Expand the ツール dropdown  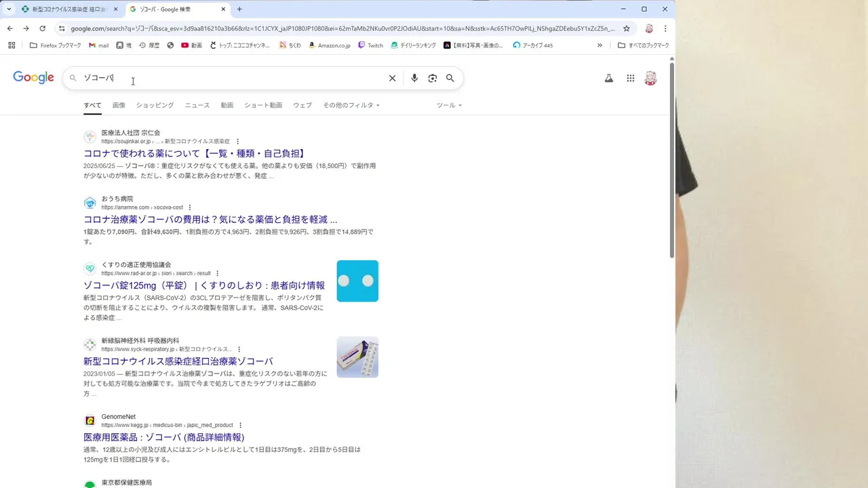(449, 105)
